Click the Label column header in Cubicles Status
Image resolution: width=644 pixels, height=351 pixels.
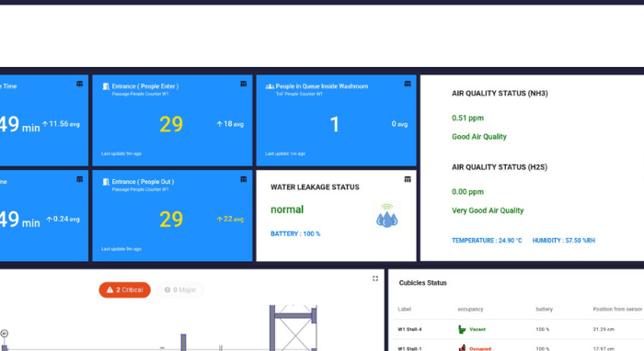pyautogui.click(x=404, y=309)
